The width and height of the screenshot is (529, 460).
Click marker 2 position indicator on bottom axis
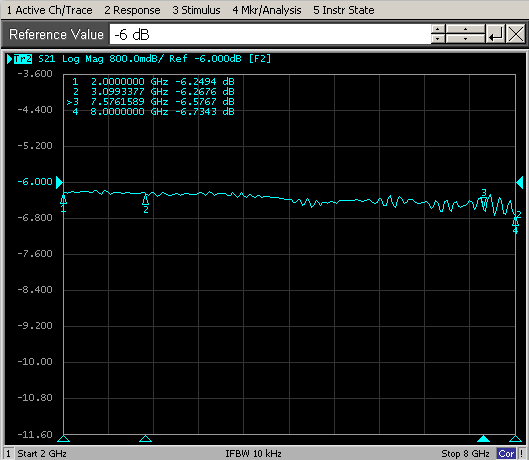click(x=145, y=439)
